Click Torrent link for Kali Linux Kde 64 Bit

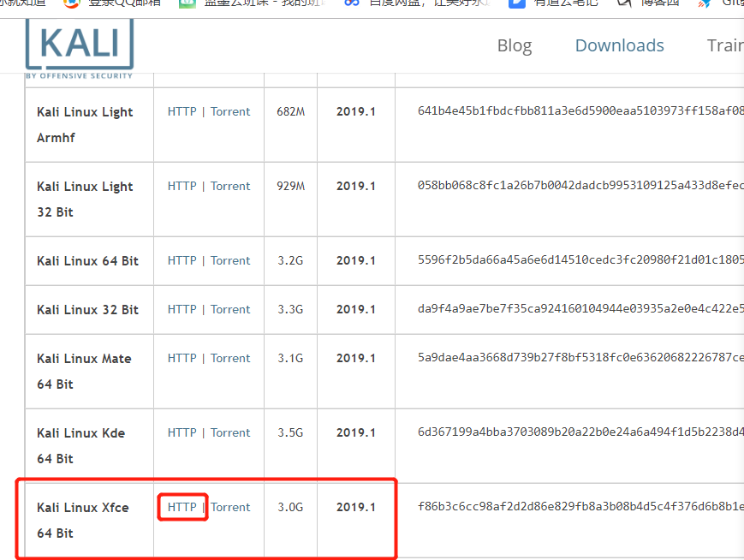pos(230,432)
